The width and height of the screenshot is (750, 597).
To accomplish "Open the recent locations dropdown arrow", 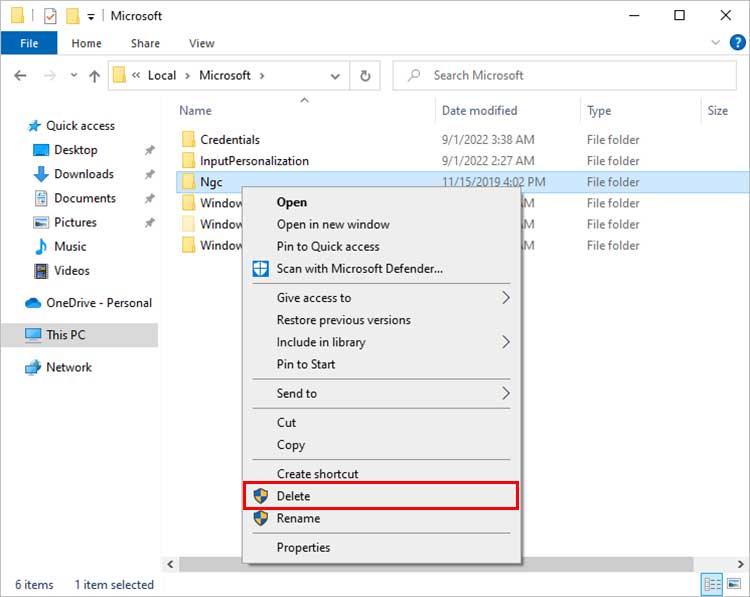I will (73, 76).
